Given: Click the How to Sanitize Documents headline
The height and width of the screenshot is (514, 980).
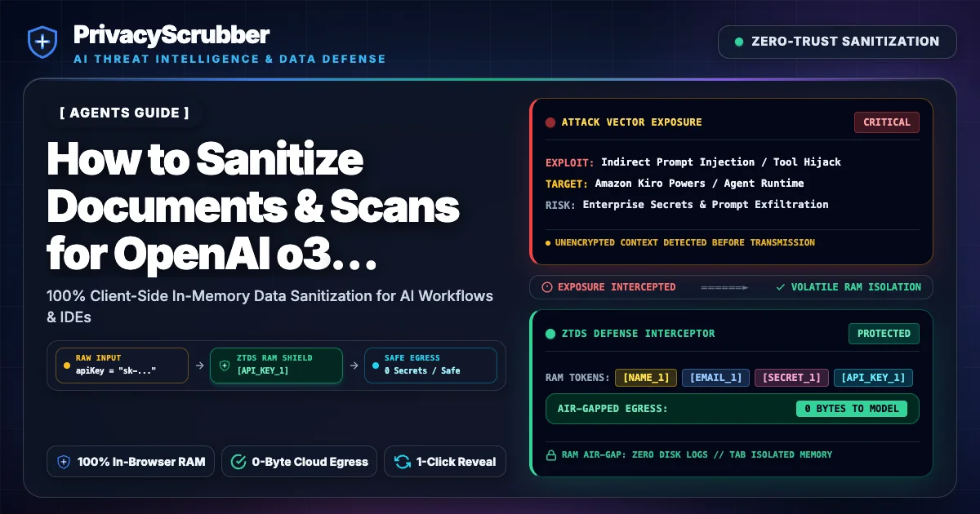Looking at the screenshot, I should pyautogui.click(x=253, y=207).
